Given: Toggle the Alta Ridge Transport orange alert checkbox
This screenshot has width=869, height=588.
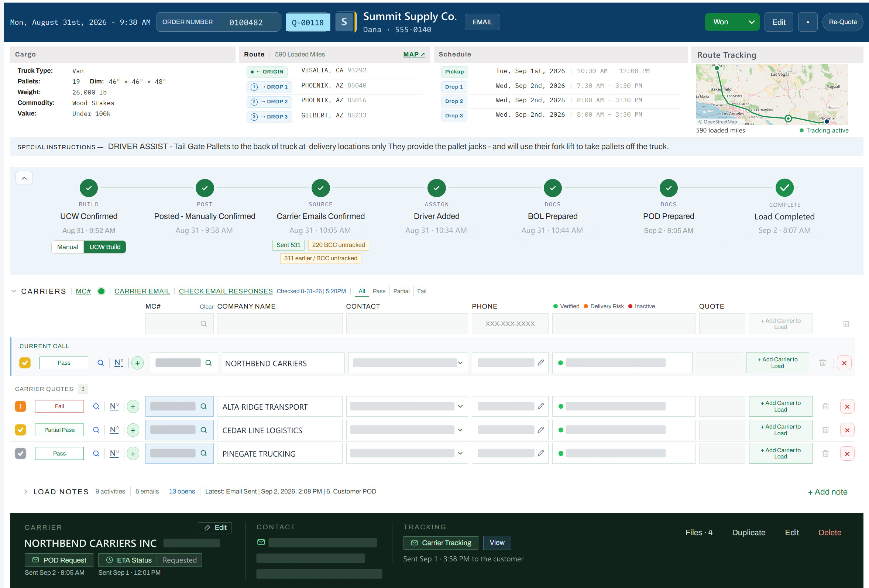Looking at the screenshot, I should (x=20, y=406).
